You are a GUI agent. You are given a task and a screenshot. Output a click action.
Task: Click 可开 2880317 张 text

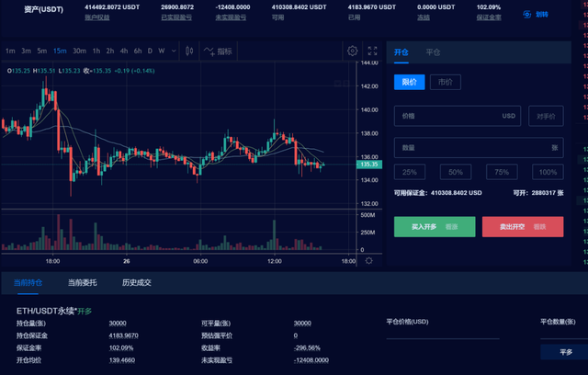(x=538, y=193)
